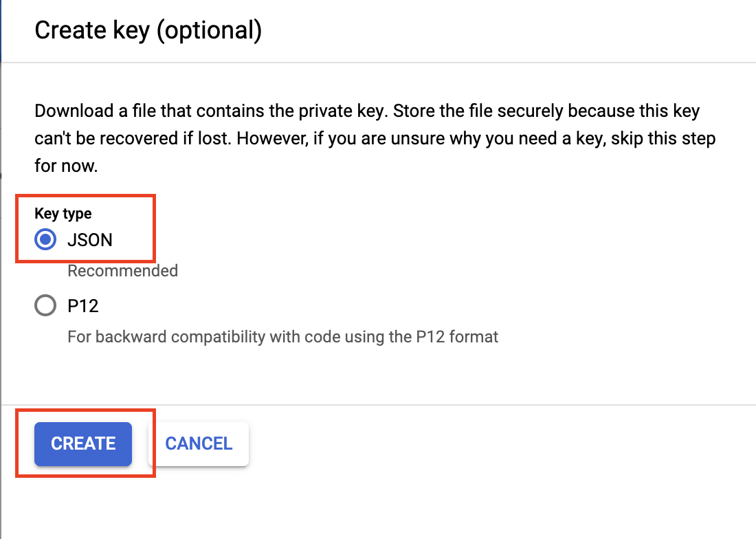Click the "Recommended" hint under JSON
The height and width of the screenshot is (539, 756).
122,271
